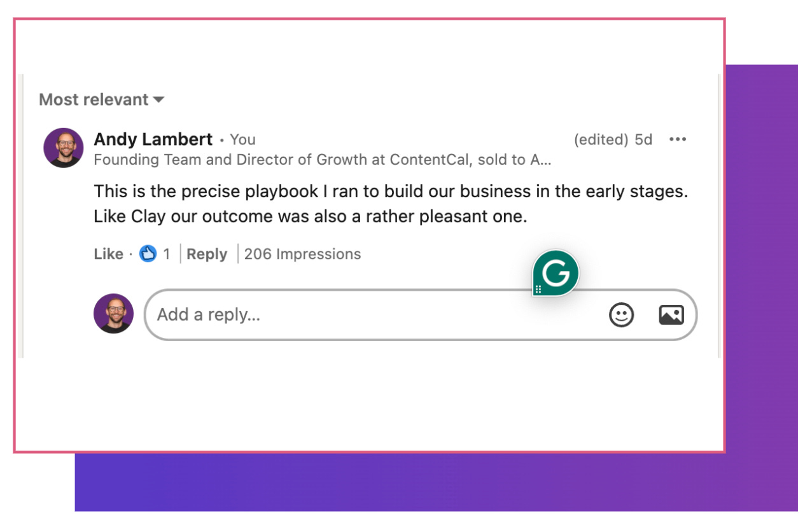Click the caret arrow beside Most relevant
Screen dimensions: 812x532
coord(158,100)
